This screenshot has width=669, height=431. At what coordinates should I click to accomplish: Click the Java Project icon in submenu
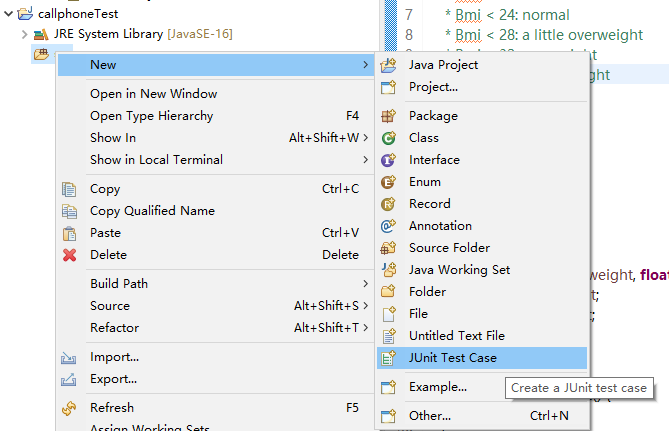[x=388, y=65]
